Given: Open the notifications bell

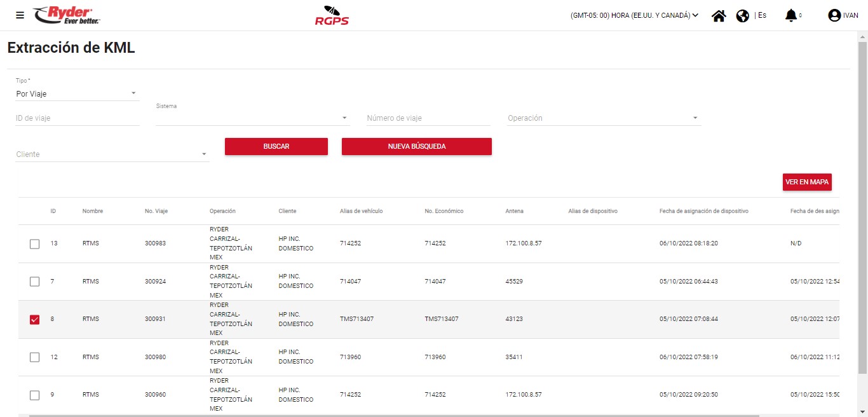Looking at the screenshot, I should 790,15.
